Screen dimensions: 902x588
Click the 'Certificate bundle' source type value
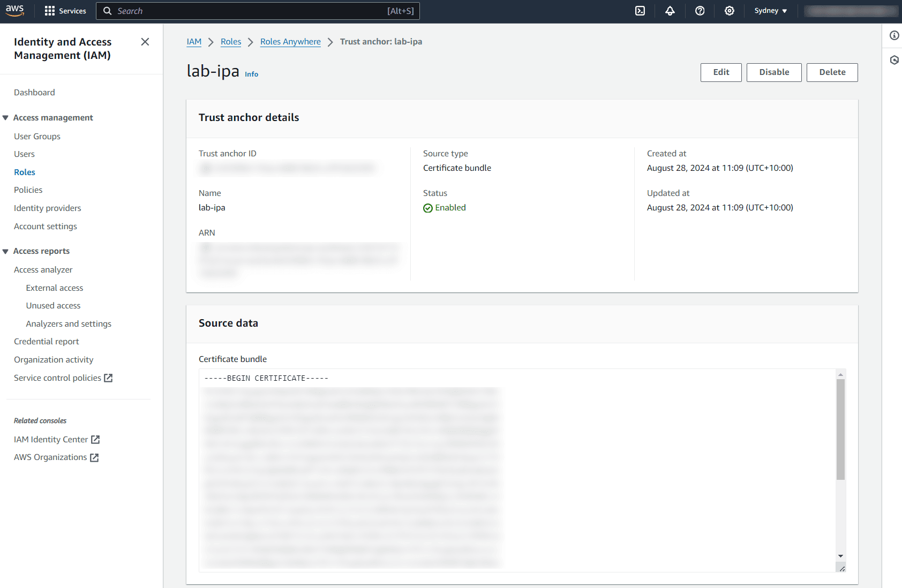[457, 168]
